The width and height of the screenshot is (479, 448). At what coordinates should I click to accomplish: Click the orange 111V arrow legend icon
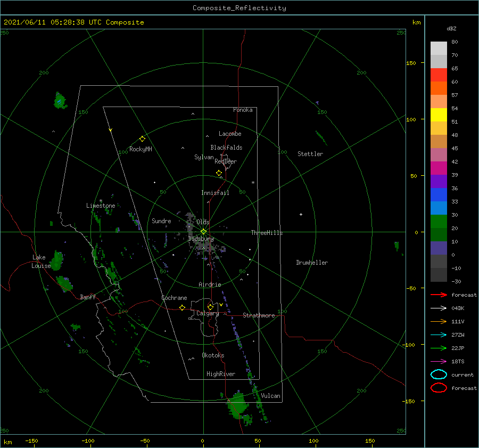click(439, 321)
